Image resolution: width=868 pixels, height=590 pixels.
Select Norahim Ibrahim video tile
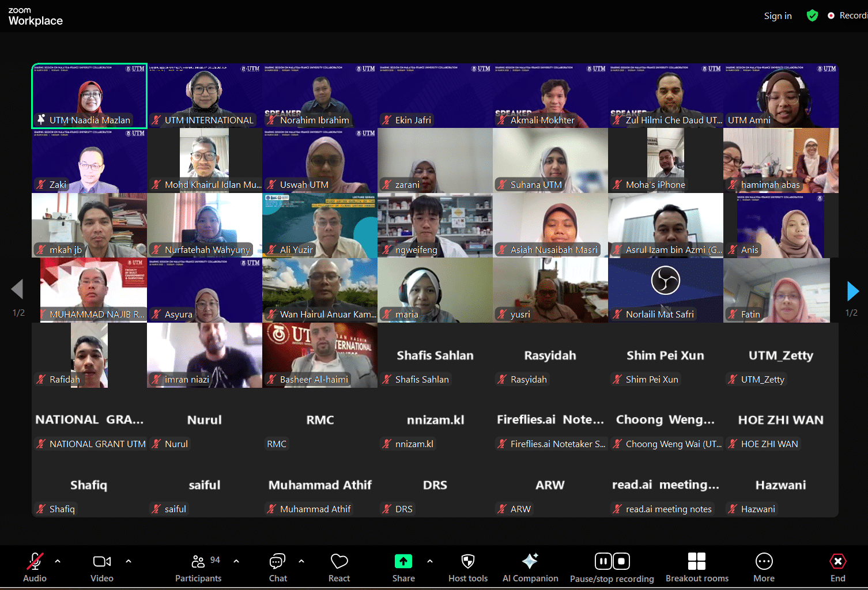pos(320,96)
